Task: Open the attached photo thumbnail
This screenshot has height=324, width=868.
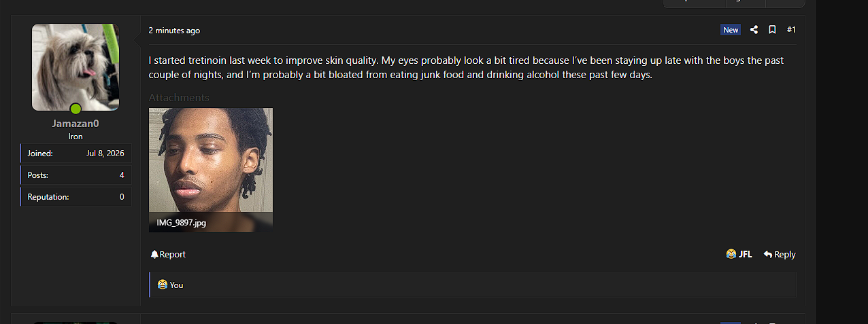Action: 211,170
